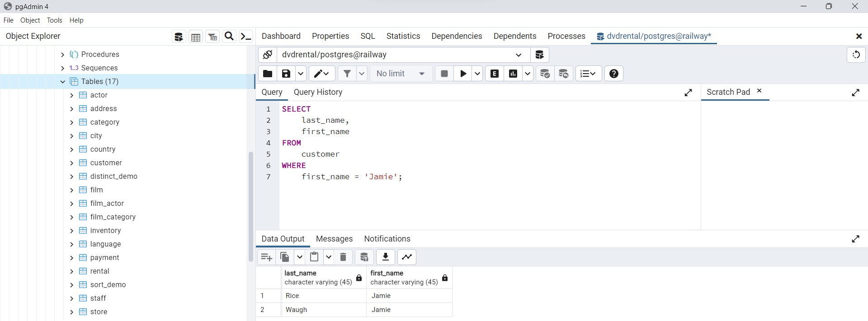The height and width of the screenshot is (321, 868).
Task: Open the save options dropdown arrow
Action: click(301, 74)
